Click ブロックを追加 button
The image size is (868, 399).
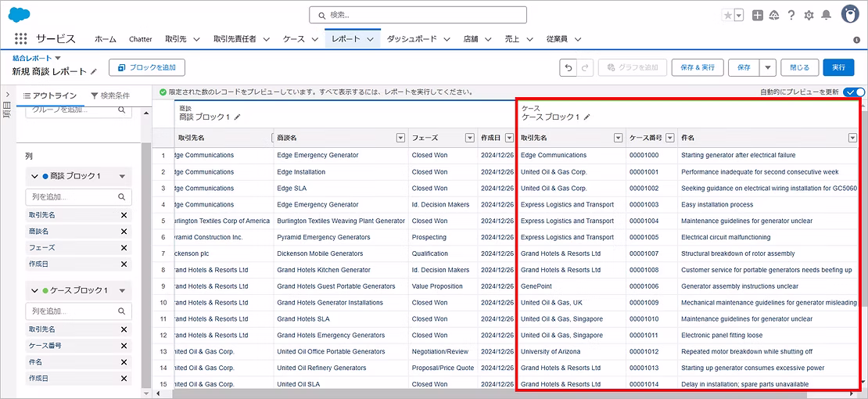pyautogui.click(x=147, y=67)
